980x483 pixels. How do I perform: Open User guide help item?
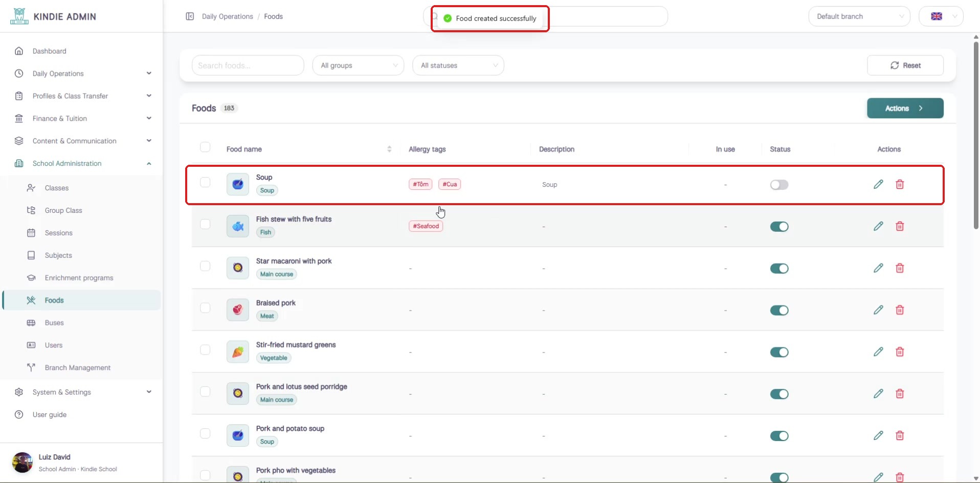tap(50, 414)
